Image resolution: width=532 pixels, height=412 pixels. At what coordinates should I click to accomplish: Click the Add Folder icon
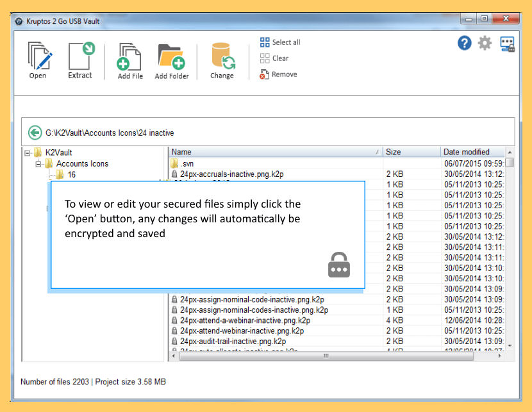[171, 57]
